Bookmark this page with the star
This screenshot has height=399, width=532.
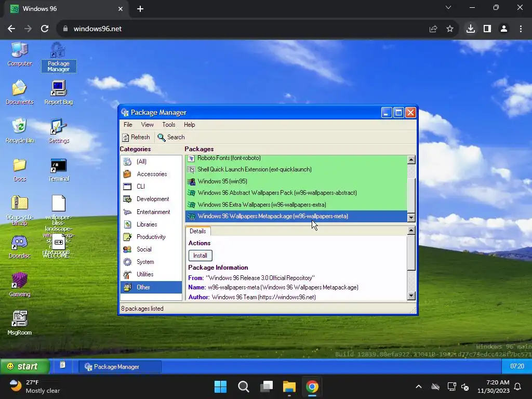[x=450, y=29]
